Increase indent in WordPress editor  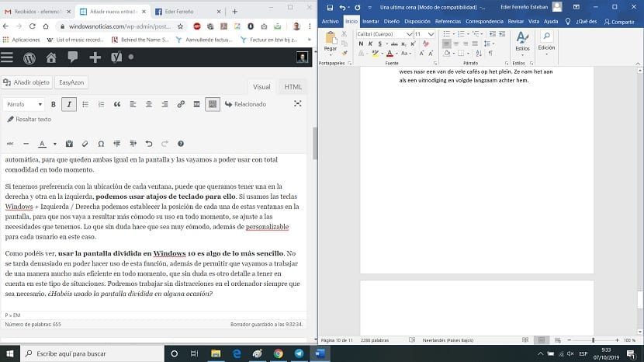pos(133,144)
